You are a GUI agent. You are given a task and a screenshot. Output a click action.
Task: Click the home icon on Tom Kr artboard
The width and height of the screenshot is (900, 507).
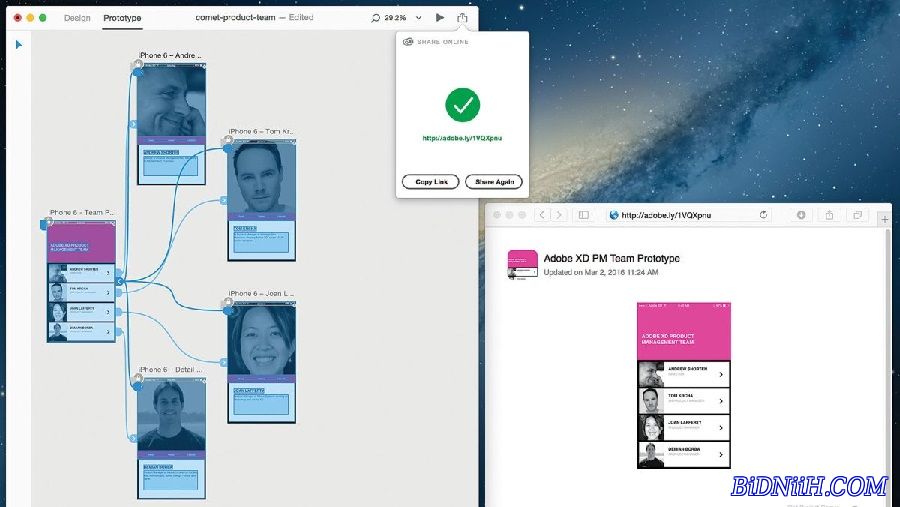tap(228, 140)
